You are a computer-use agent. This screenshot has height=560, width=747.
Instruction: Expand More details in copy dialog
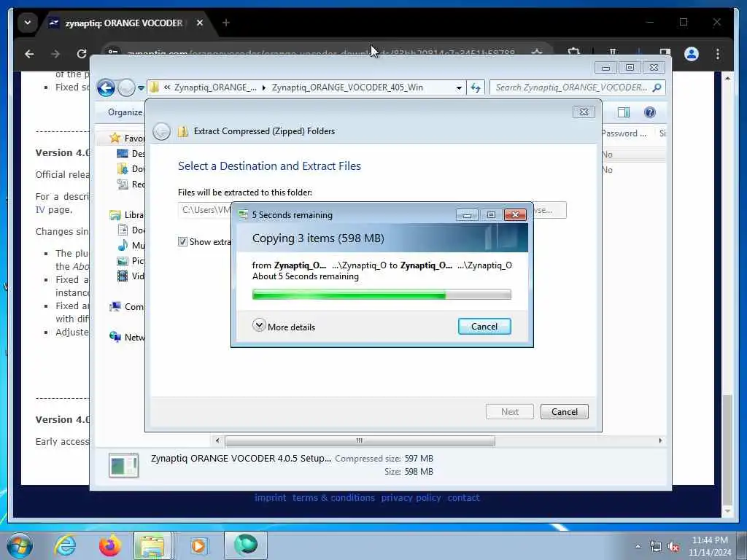pos(284,326)
